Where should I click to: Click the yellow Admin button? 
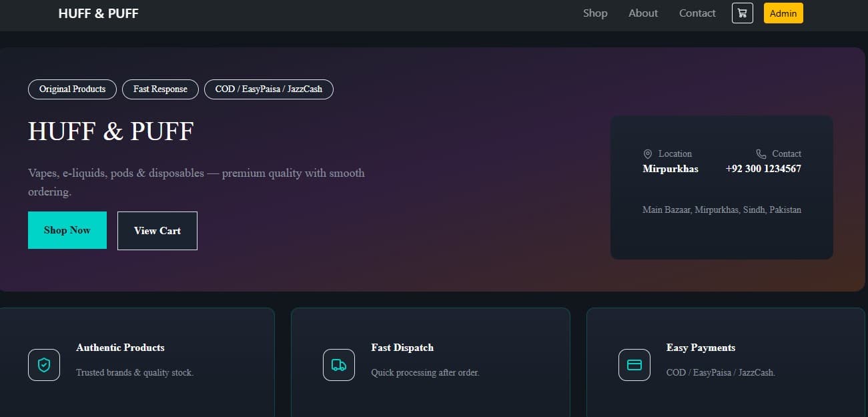783,13
